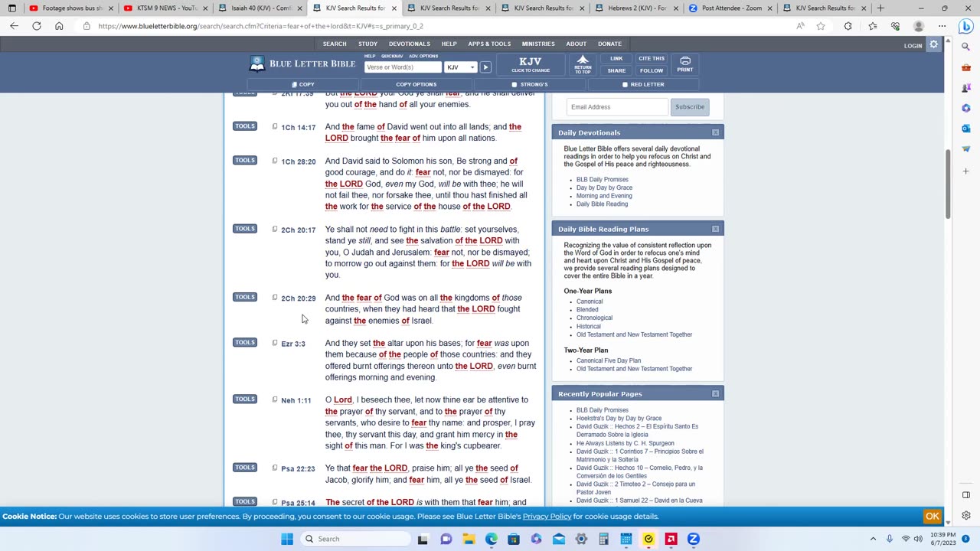
Task: Open the STUDY menu
Action: coord(367,44)
